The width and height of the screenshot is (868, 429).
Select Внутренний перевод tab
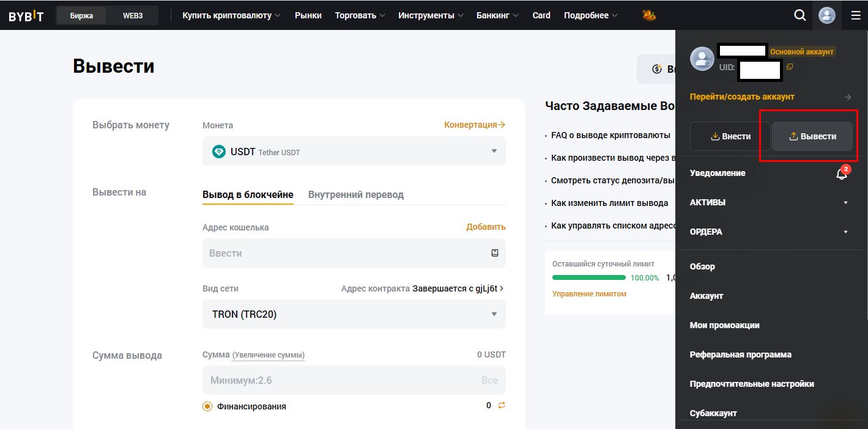point(356,195)
